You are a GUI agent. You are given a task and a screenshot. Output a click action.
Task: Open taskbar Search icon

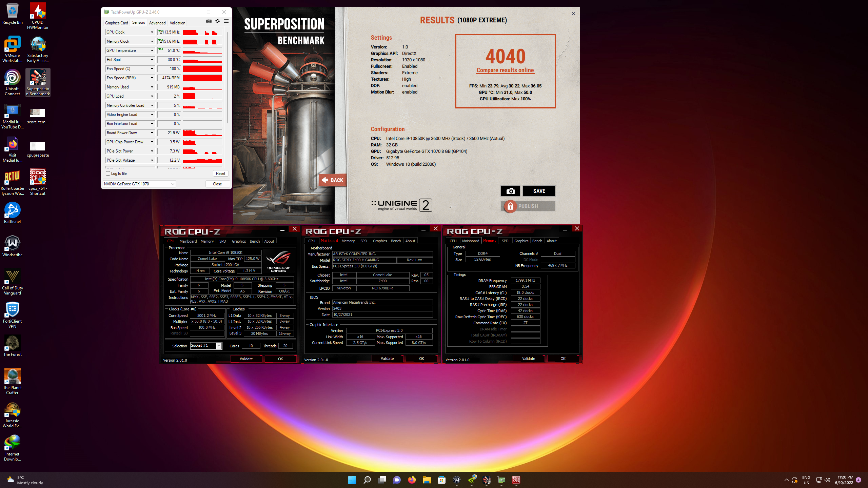[367, 480]
